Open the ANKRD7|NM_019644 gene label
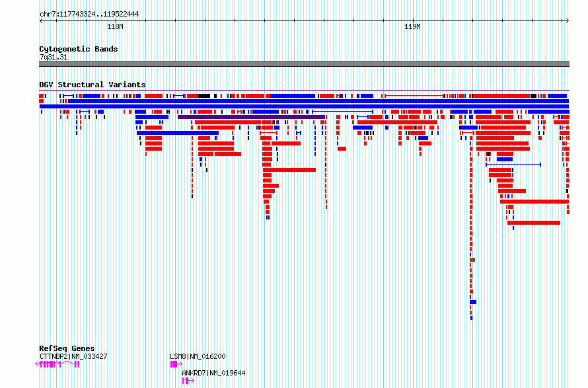Viewport: 588px width, 388px height. click(x=213, y=373)
